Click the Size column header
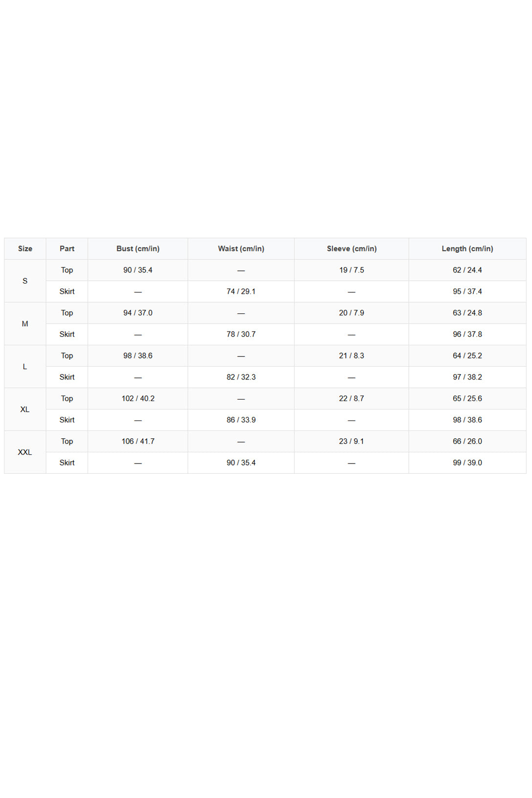This screenshot has height=798, width=532. (25, 248)
